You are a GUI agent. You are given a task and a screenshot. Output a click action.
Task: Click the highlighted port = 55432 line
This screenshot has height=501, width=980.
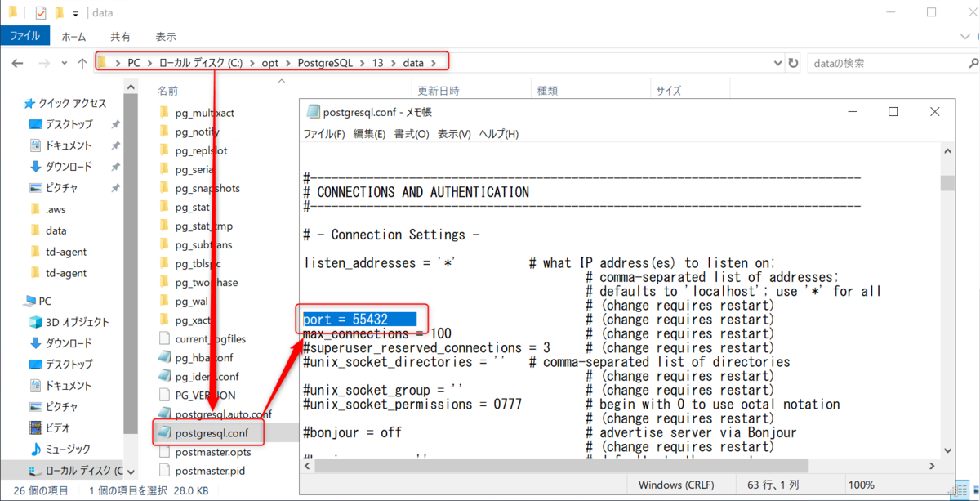point(359,319)
